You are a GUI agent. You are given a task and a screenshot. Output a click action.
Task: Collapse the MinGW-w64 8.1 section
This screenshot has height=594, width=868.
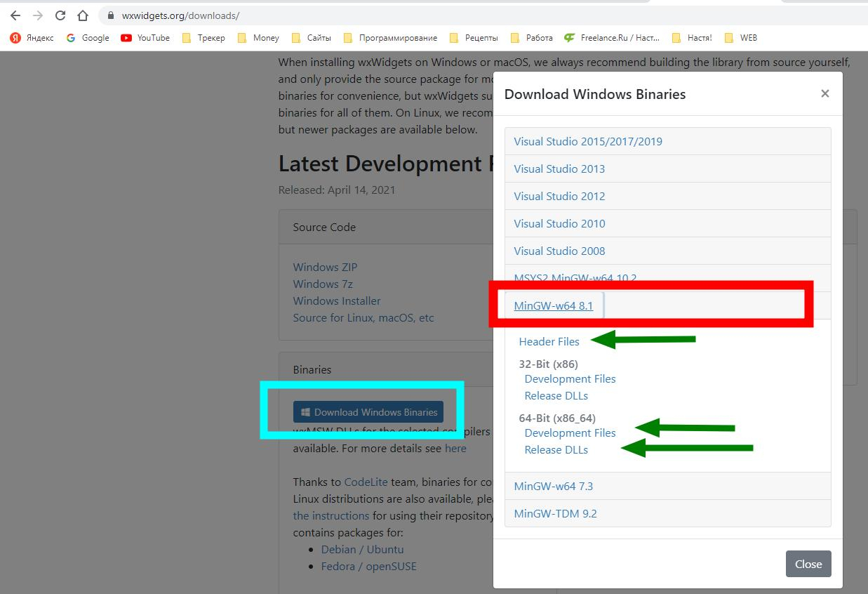pyautogui.click(x=553, y=305)
